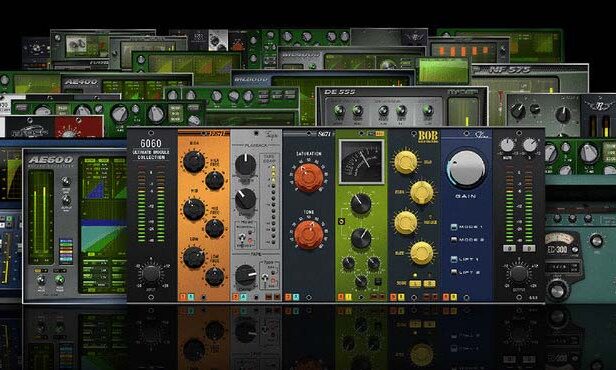
Task: Toggle Mode 1 in the blue gain module
Action: (454, 227)
